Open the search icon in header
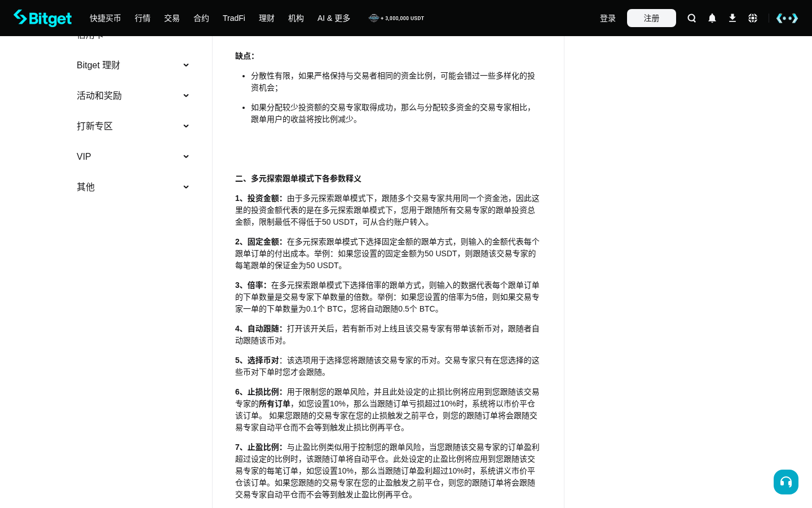 pos(692,18)
